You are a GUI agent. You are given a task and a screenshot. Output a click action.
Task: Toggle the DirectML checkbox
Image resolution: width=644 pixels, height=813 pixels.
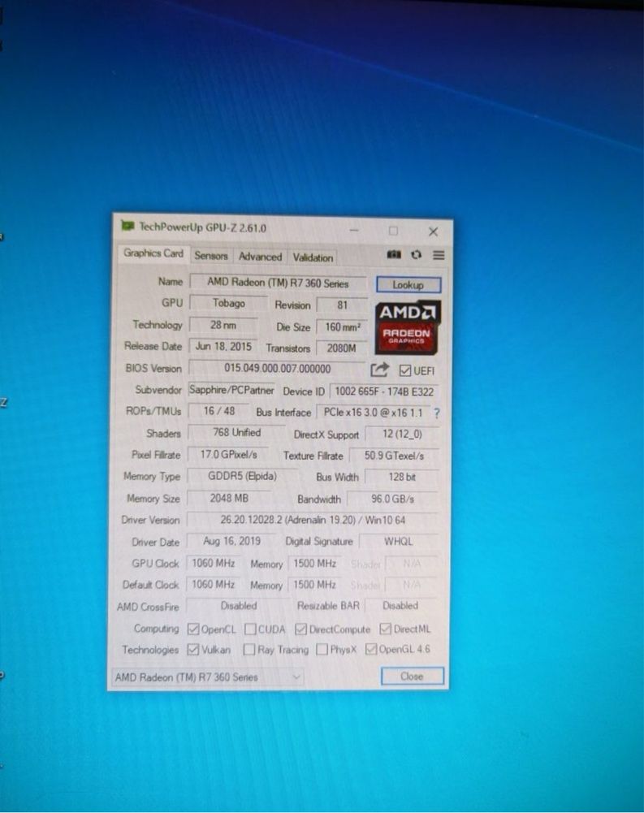point(385,629)
